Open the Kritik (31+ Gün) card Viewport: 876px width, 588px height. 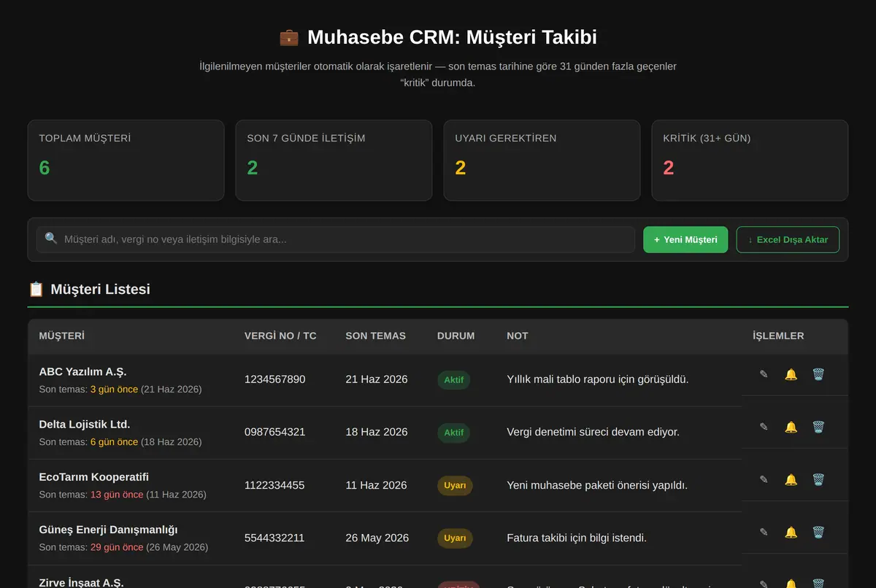pos(750,160)
